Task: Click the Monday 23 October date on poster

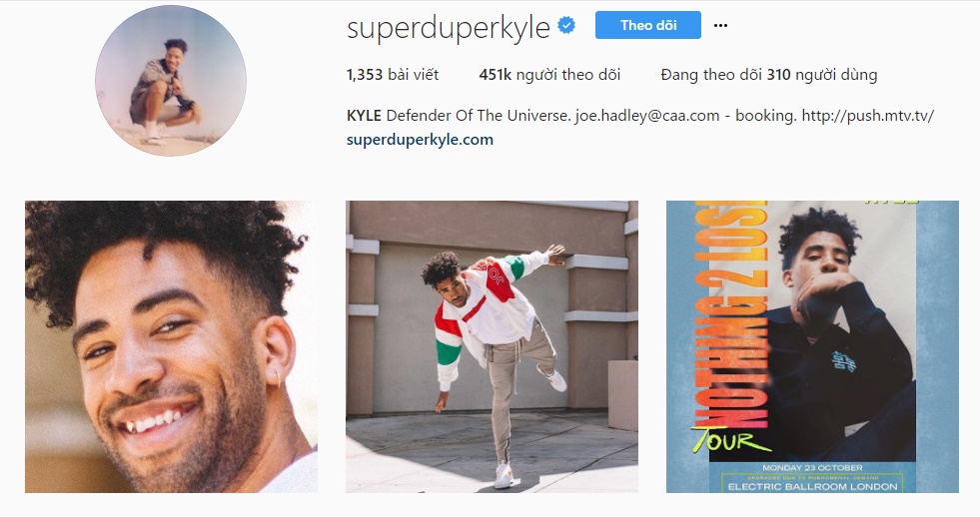Action: click(812, 468)
